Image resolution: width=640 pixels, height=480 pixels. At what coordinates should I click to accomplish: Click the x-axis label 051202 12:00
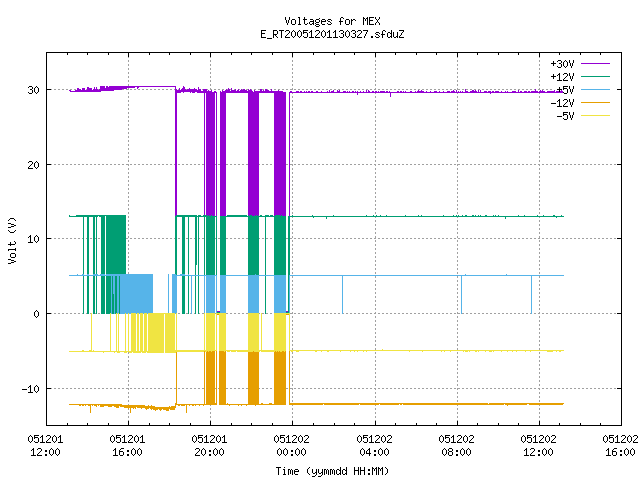(538, 446)
